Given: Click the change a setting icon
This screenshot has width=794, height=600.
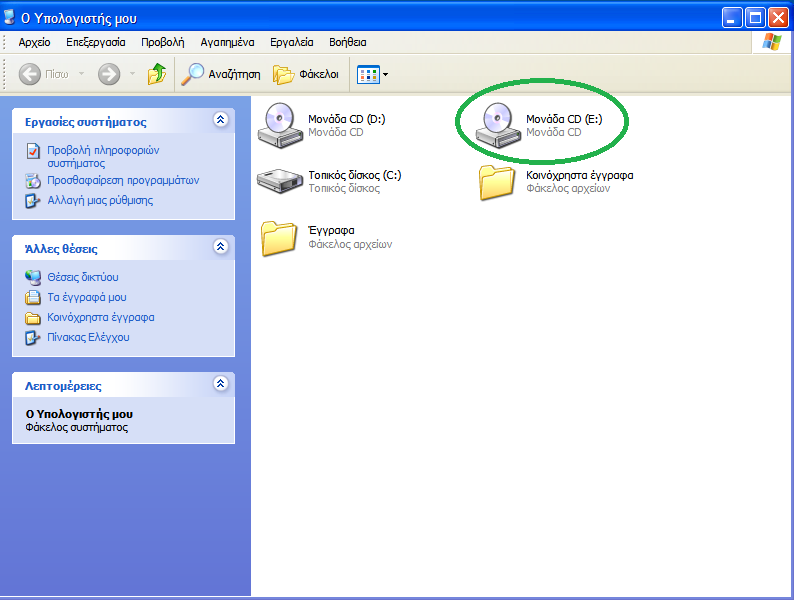Looking at the screenshot, I should pos(33,201).
